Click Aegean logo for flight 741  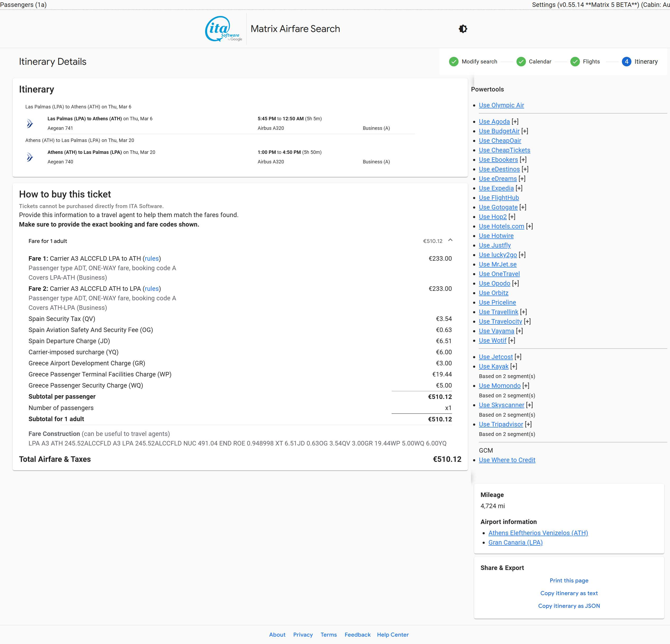(30, 123)
